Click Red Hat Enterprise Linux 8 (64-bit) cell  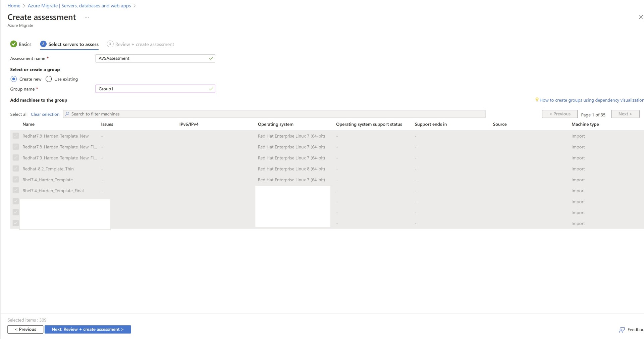(x=291, y=169)
